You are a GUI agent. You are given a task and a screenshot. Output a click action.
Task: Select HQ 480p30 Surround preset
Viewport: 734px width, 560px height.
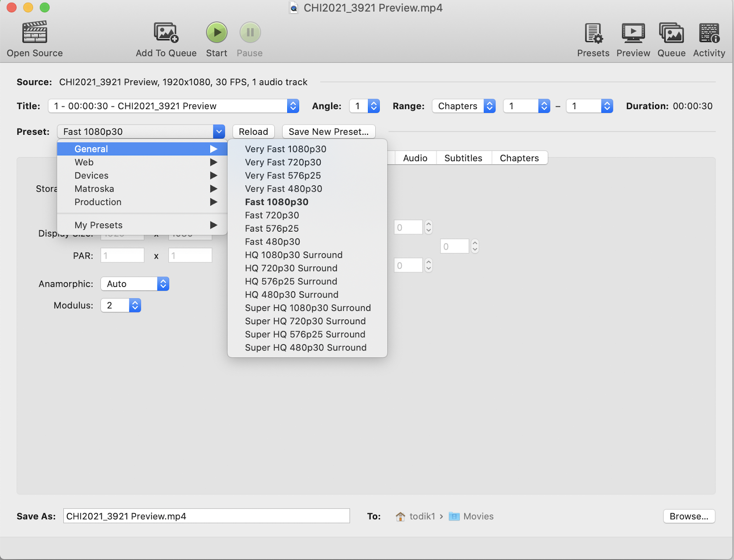point(307,295)
